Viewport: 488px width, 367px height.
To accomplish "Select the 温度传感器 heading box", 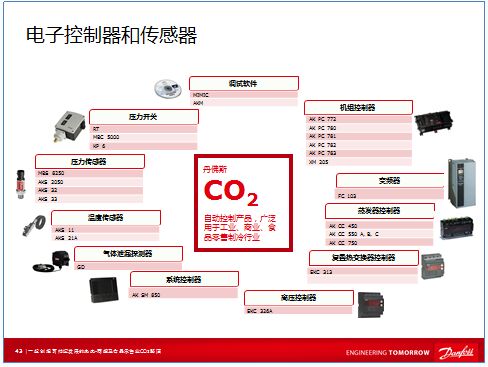I will [106, 217].
